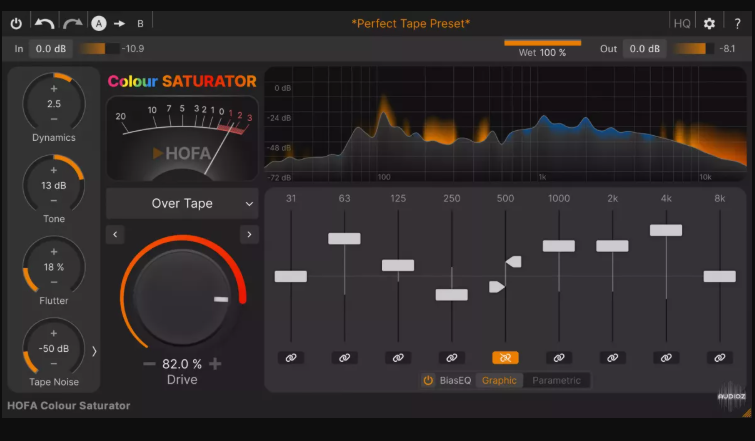Open the Over Tape saturation type dropdown
The image size is (755, 441).
(182, 204)
